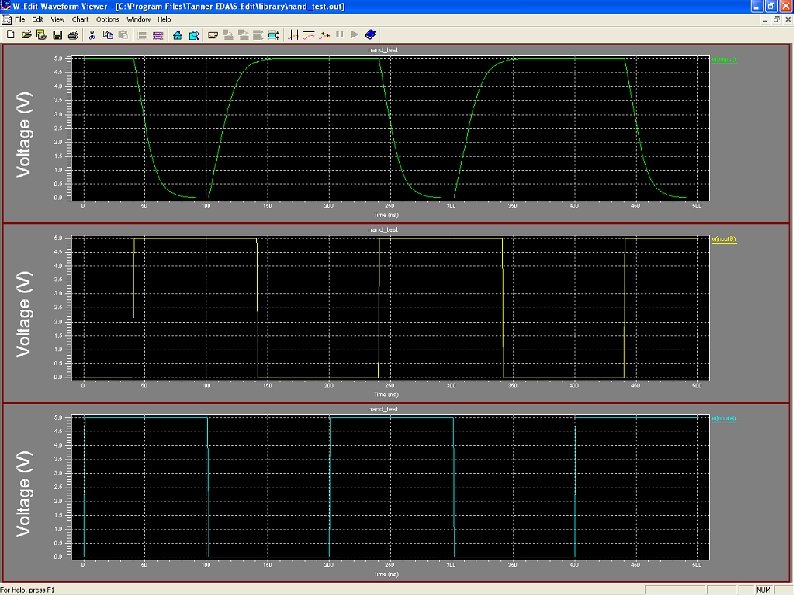Open the Options menu
This screenshot has height=595, width=794.
108,20
